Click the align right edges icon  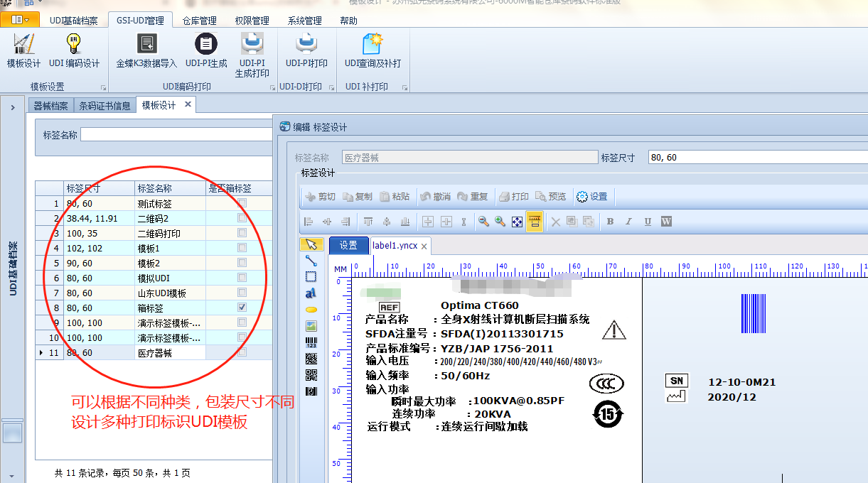coord(346,222)
